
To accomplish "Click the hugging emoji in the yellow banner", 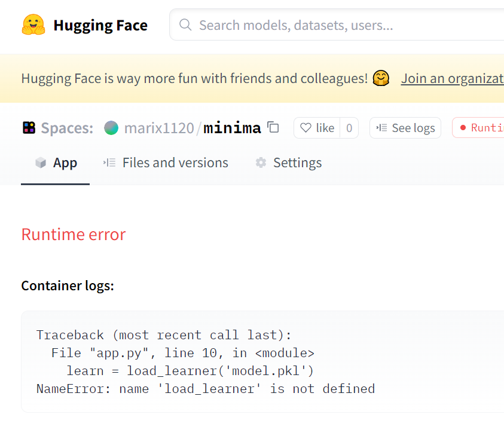I will click(x=381, y=78).
